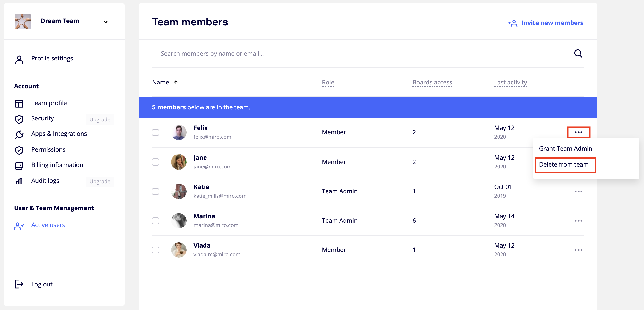Click the Billing information icon
The height and width of the screenshot is (310, 644).
(19, 166)
